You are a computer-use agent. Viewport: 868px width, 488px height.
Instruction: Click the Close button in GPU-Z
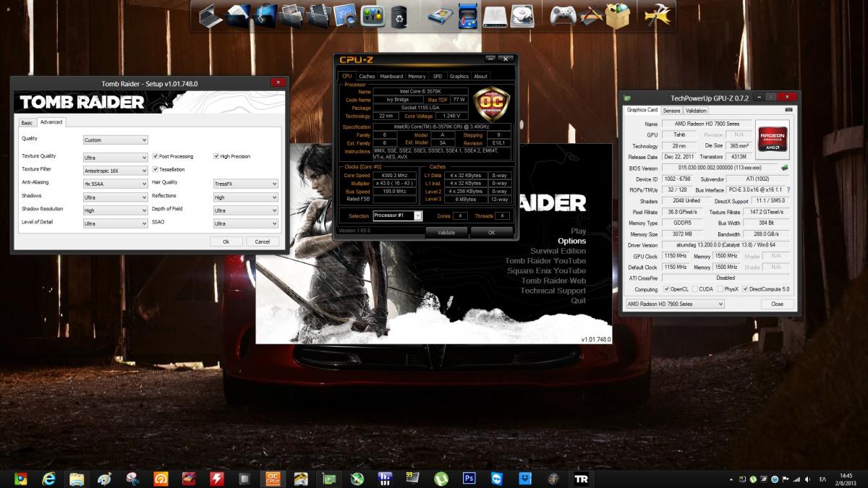click(x=777, y=304)
